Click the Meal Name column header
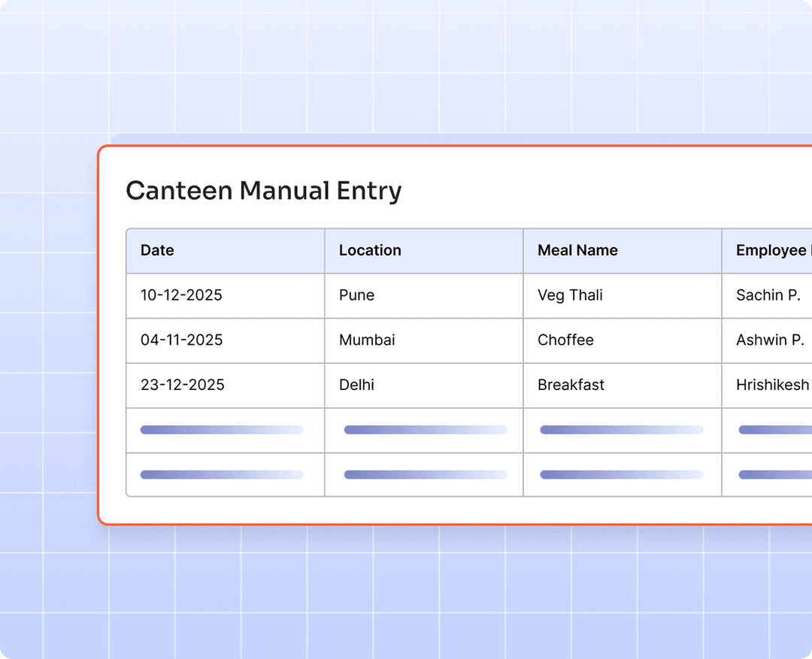812x659 pixels. [622, 250]
